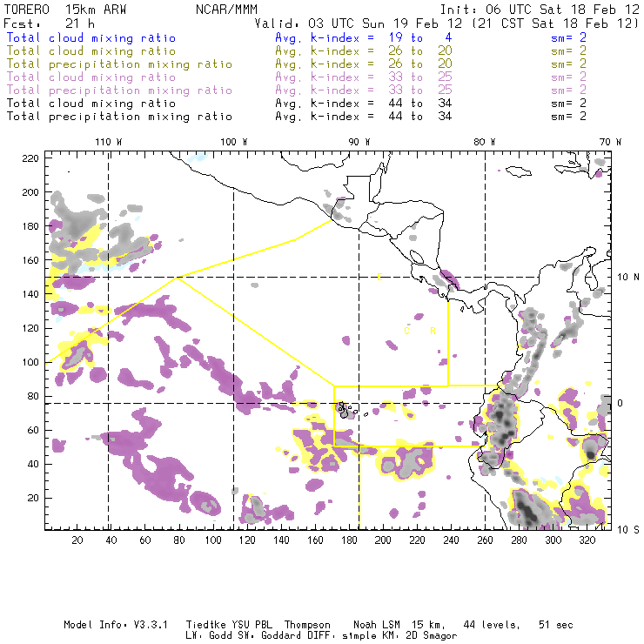
Task: Click the "80 W" longitude label
Action: [484, 142]
